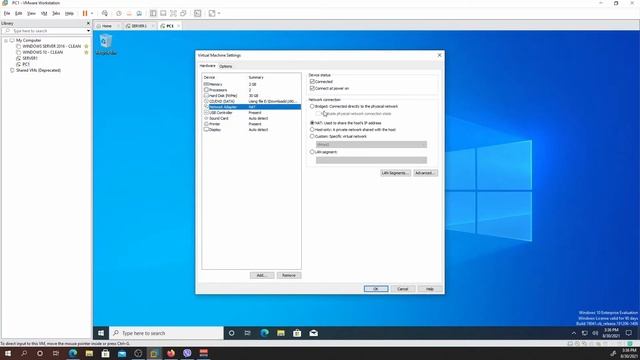
Task: Click OK in Virtual Machine Settings
Action: click(x=376, y=289)
